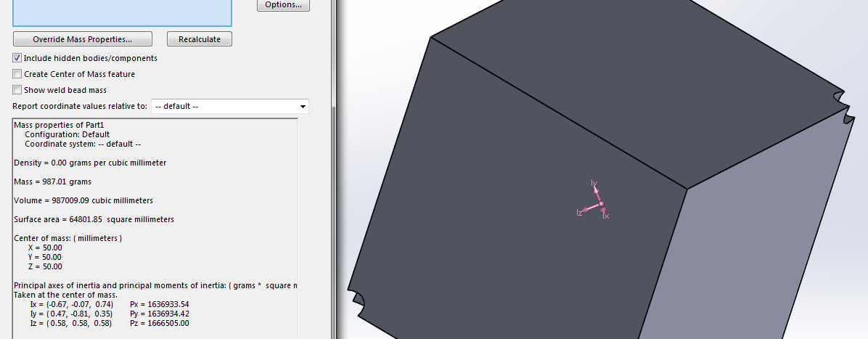This screenshot has width=868, height=339.
Task: Uncheck Include hidden bodies/components
Action: (x=17, y=58)
